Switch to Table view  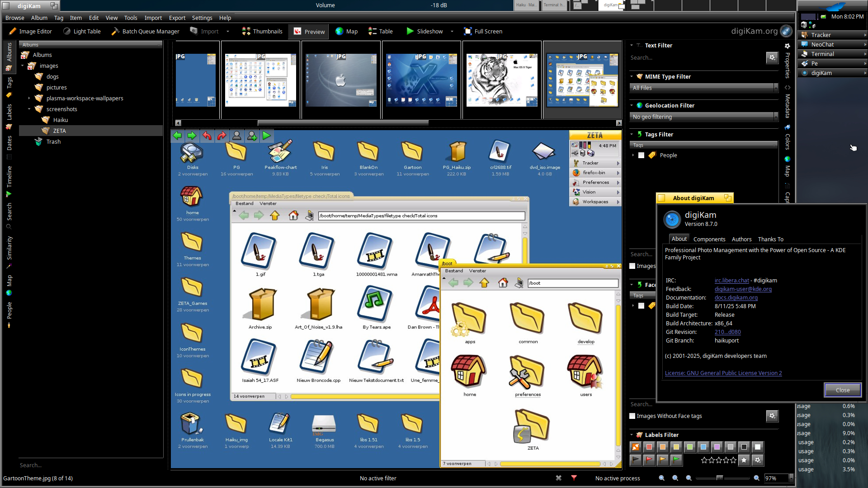pos(381,31)
